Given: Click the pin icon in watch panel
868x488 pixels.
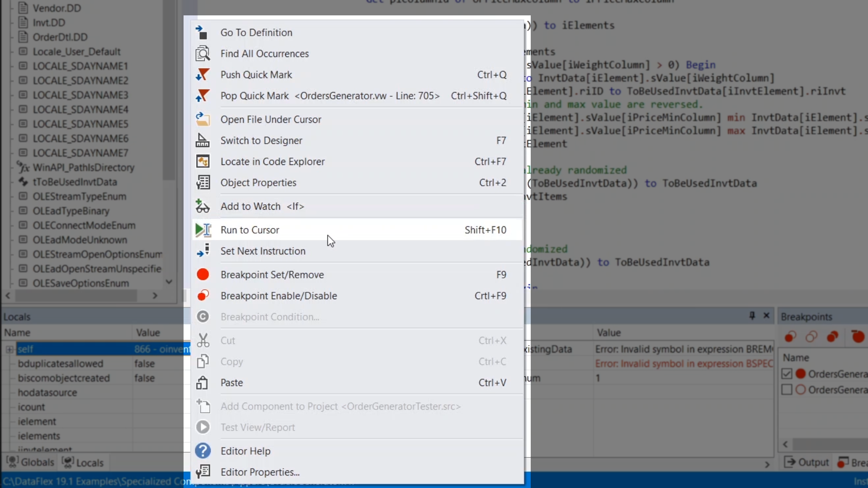Looking at the screenshot, I should point(752,316).
